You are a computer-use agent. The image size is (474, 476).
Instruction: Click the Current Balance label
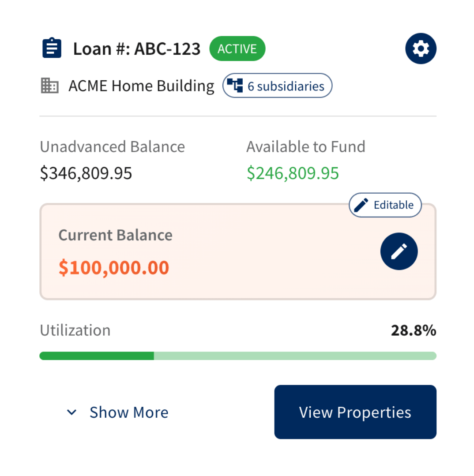point(115,235)
